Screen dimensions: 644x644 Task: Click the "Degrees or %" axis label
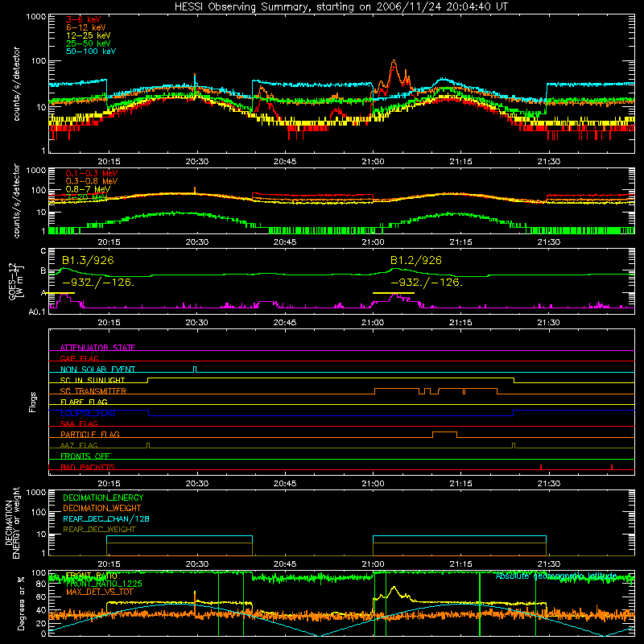[x=21, y=603]
